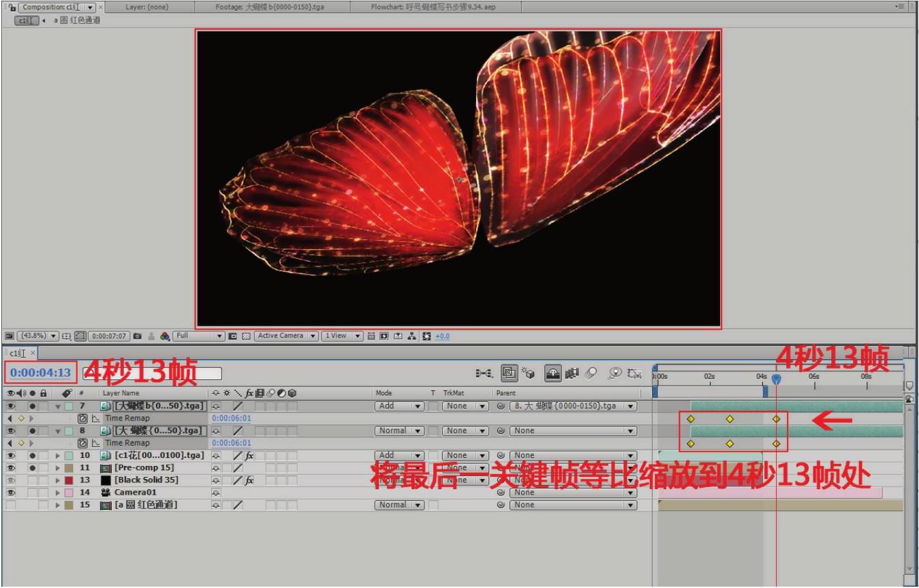Hide layer 7 大蝴蝶b with eye icon

pos(10,406)
